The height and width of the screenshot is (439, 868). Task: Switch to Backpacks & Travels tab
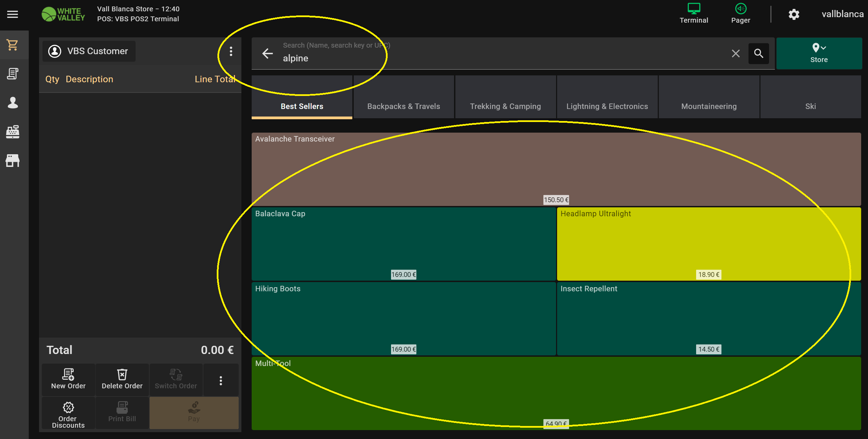coord(403,106)
